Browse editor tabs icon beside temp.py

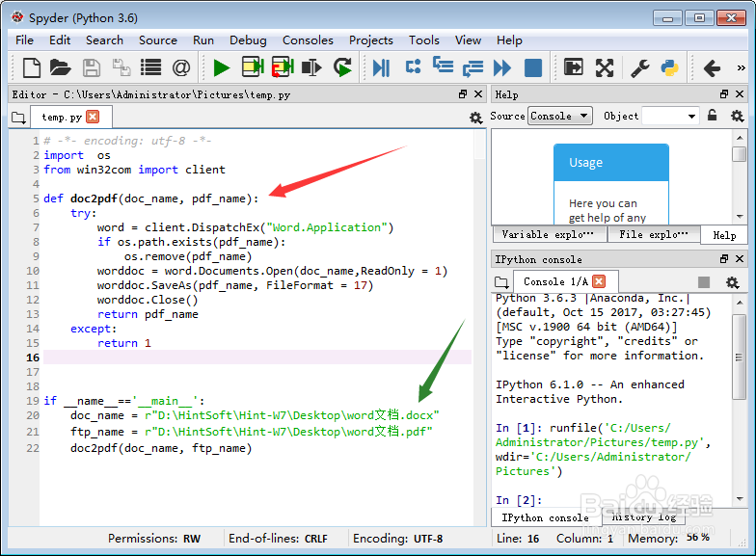click(x=18, y=118)
